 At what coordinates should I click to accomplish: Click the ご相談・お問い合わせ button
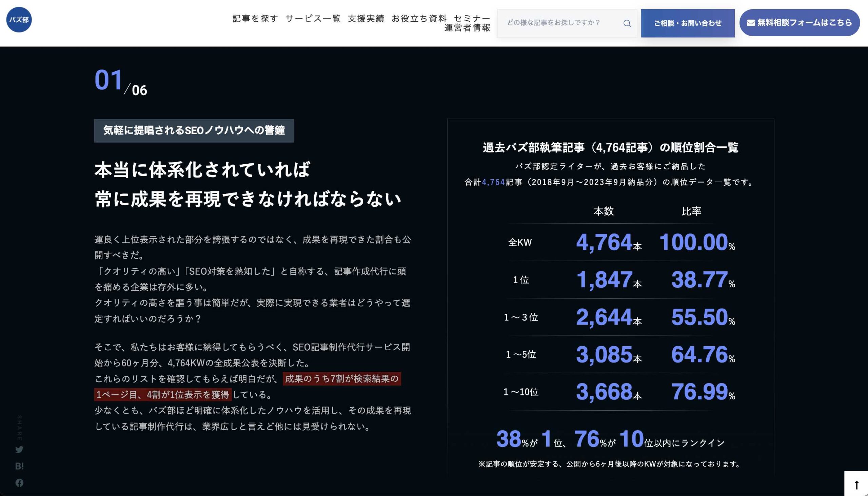point(688,23)
